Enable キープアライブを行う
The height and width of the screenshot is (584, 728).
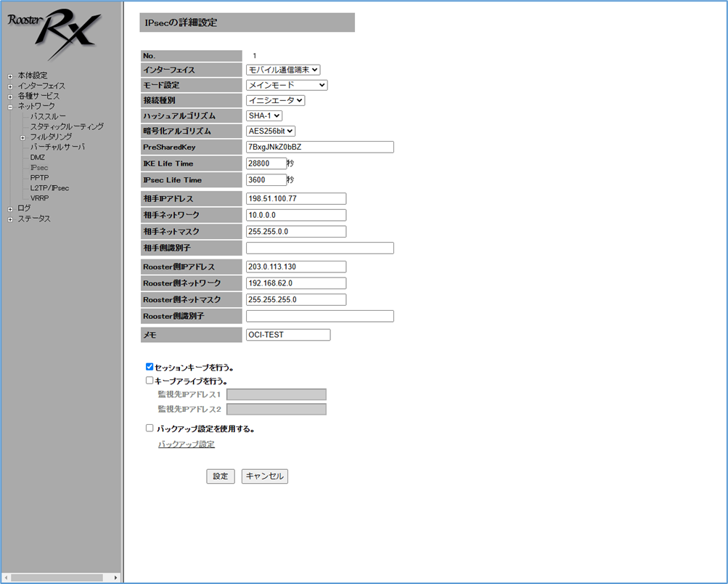point(149,380)
